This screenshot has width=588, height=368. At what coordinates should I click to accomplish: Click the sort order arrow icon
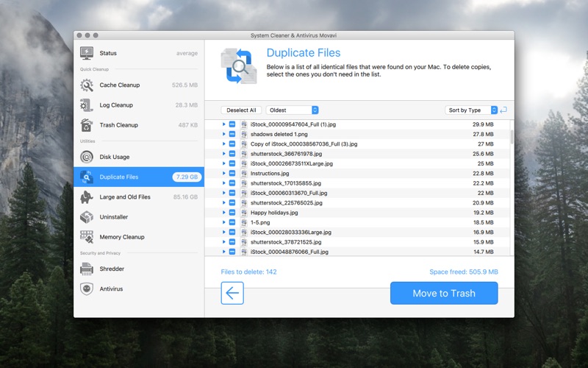(503, 110)
